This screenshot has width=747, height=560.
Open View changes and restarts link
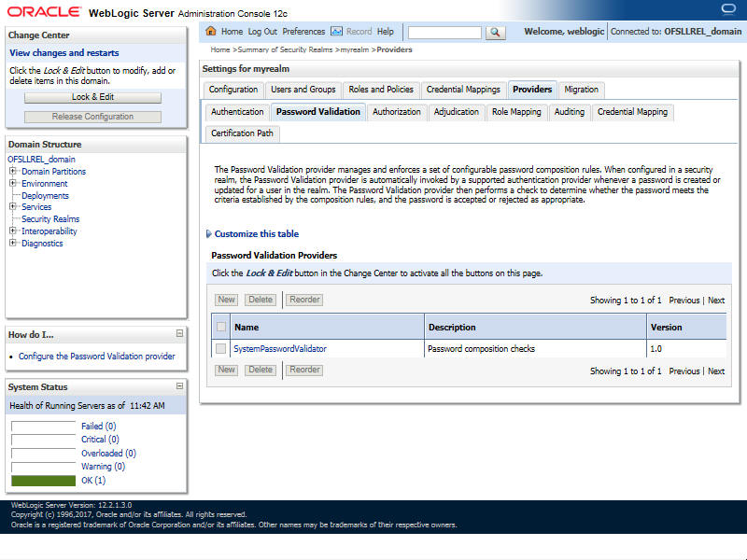[64, 53]
